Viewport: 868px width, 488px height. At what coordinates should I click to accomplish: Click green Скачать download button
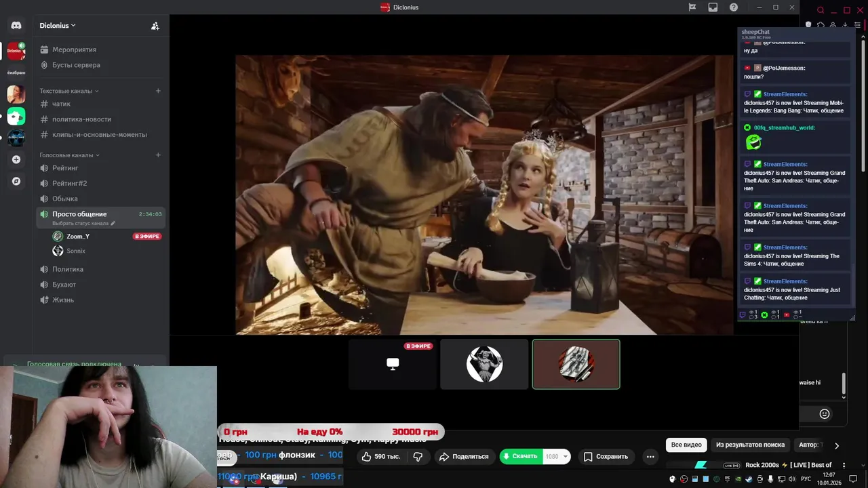(x=520, y=456)
